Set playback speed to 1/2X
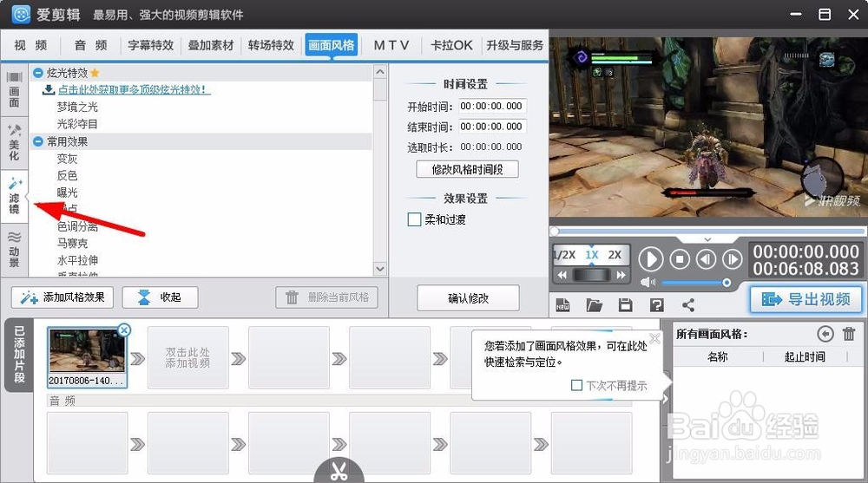868x483 pixels. 565,255
